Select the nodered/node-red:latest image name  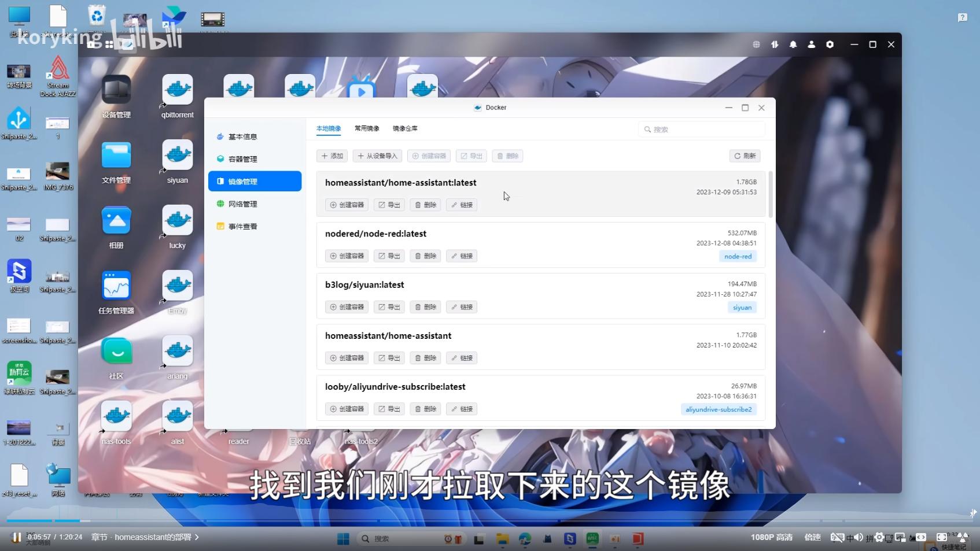[x=375, y=234]
